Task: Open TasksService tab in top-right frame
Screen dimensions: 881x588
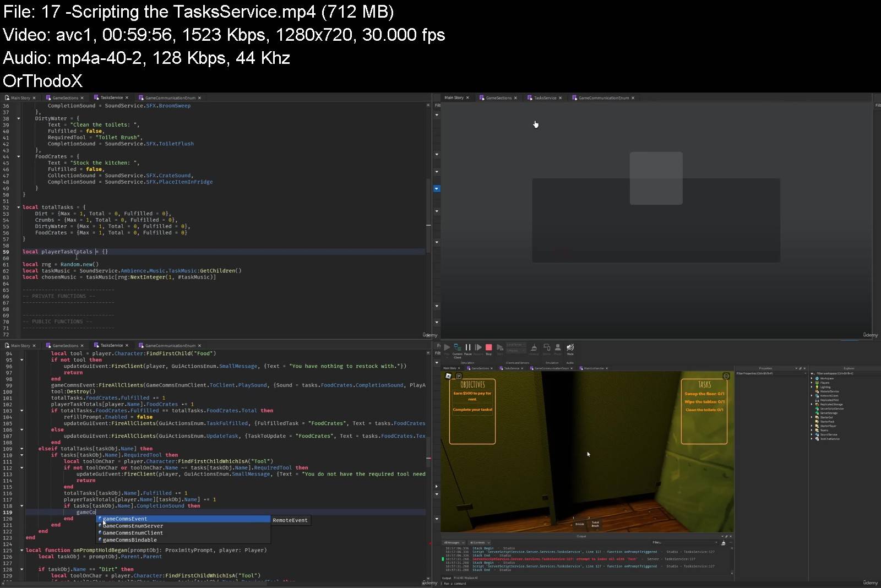Action: click(x=544, y=98)
